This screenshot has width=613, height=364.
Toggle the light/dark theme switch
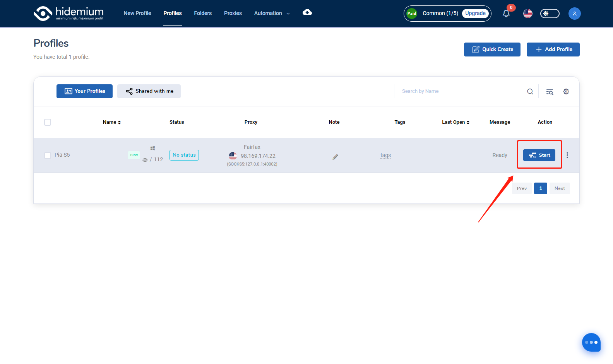(550, 14)
